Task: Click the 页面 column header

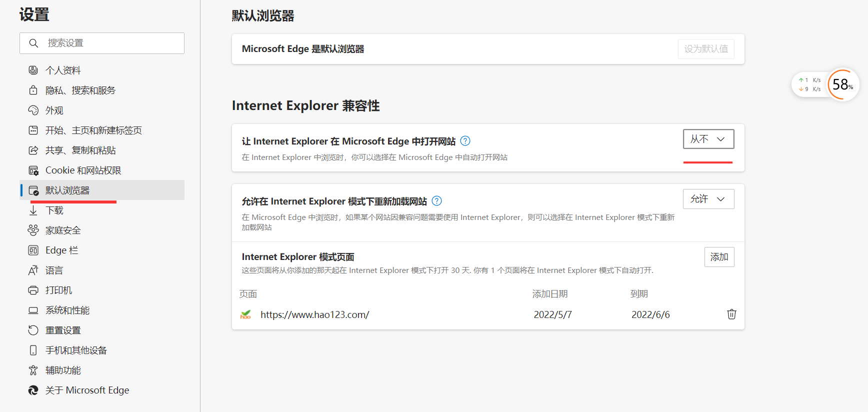Action: point(248,294)
